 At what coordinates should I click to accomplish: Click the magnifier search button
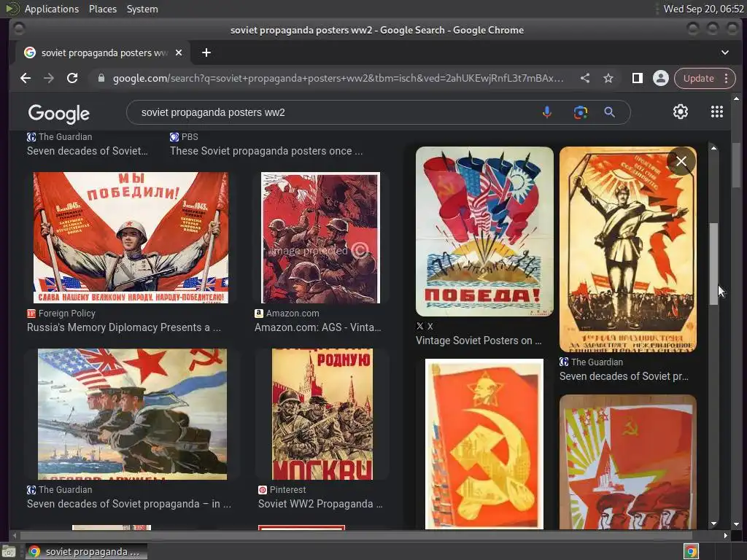[x=609, y=112]
